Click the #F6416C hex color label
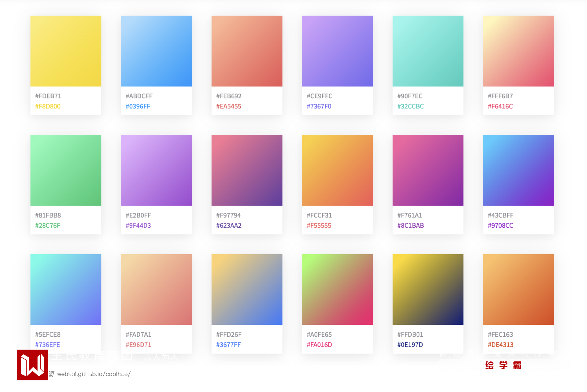The height and width of the screenshot is (392, 587). [x=500, y=106]
